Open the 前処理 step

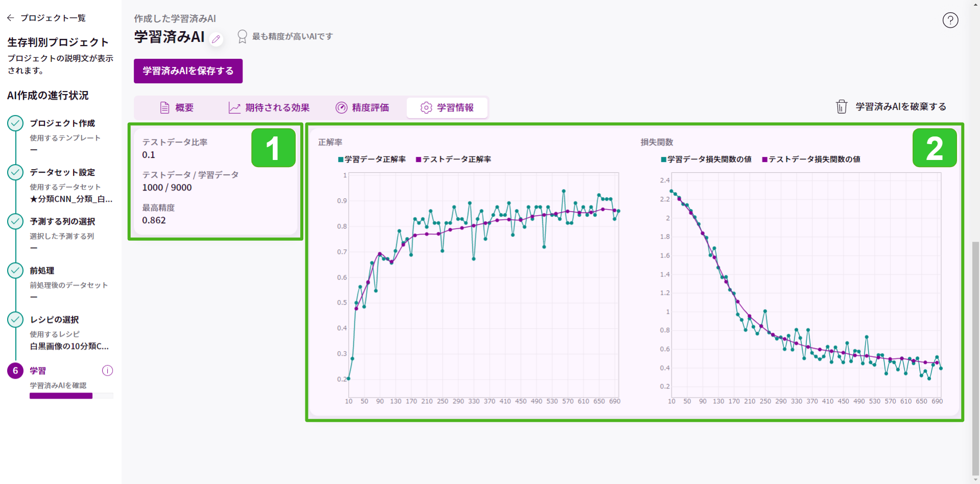pos(42,270)
